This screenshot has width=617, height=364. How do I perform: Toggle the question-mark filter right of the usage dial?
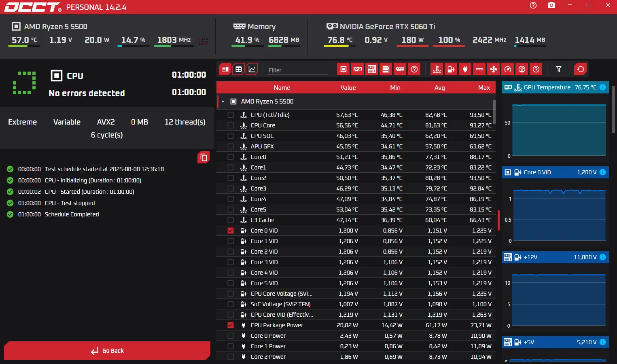tap(536, 69)
